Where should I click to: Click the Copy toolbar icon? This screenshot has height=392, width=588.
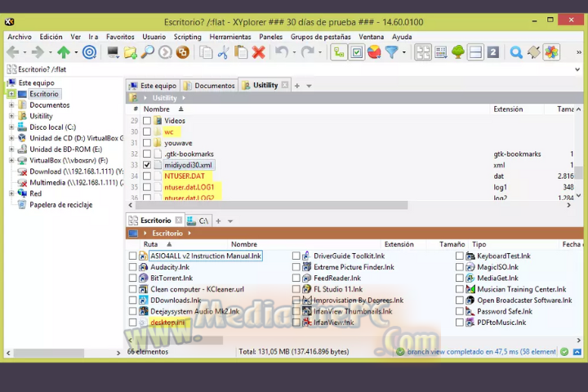(206, 52)
